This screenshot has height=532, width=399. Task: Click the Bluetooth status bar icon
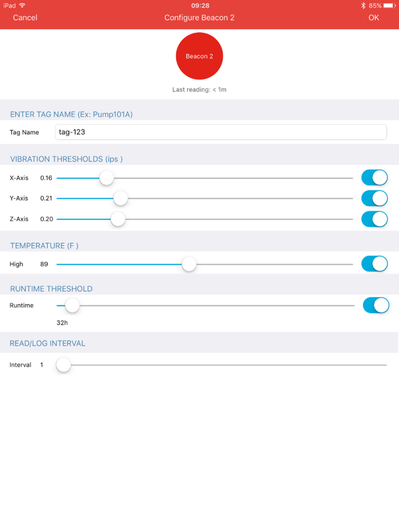coord(363,6)
